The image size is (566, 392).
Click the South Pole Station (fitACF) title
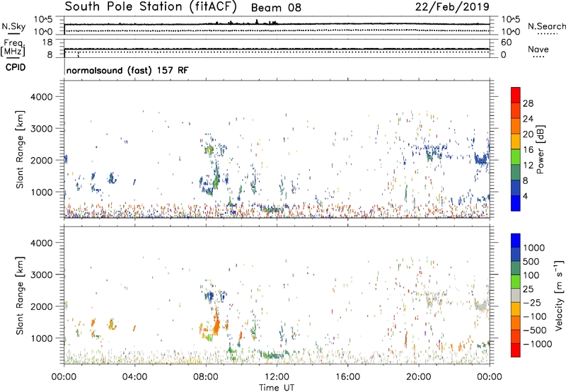tap(151, 7)
